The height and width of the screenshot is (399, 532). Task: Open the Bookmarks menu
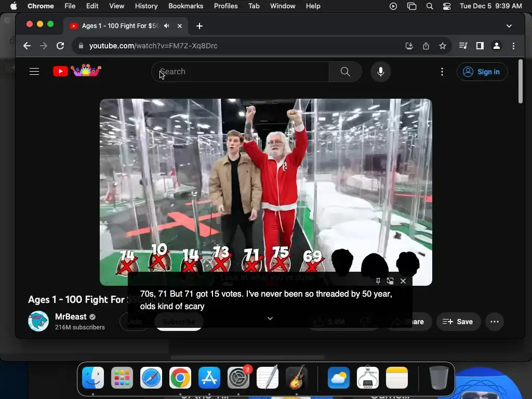pos(185,6)
